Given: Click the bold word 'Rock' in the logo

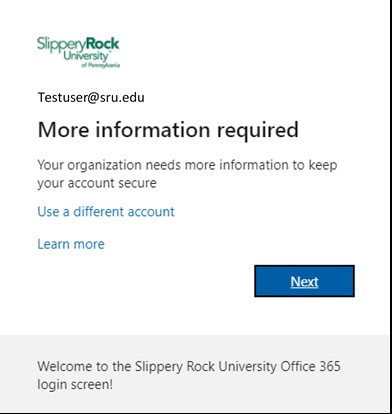Looking at the screenshot, I should [x=103, y=44].
